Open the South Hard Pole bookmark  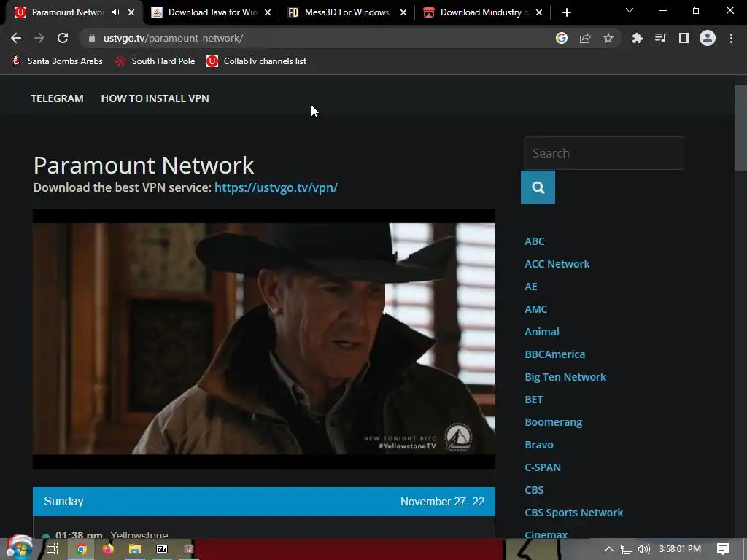[x=155, y=61]
